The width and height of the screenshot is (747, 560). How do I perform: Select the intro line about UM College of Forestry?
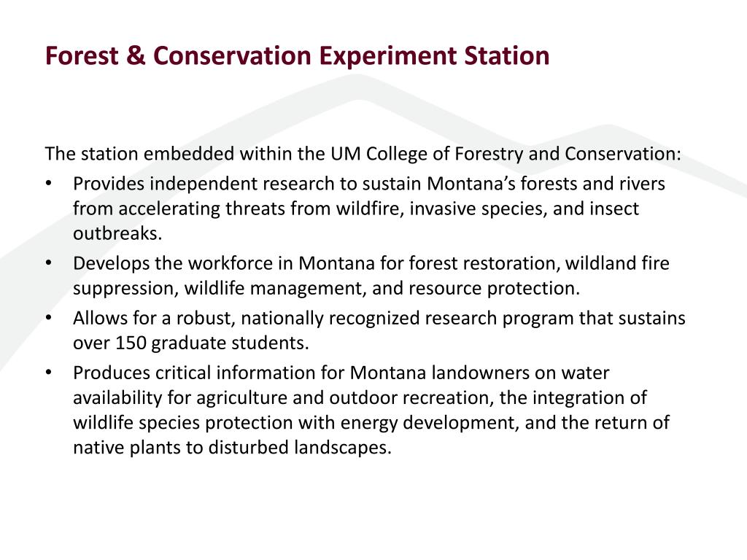pyautogui.click(x=363, y=155)
